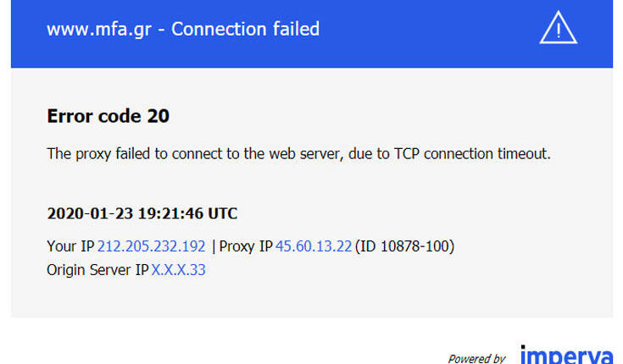Click the 212.205.232.192 IP link
This screenshot has width=623, height=364.
[152, 246]
